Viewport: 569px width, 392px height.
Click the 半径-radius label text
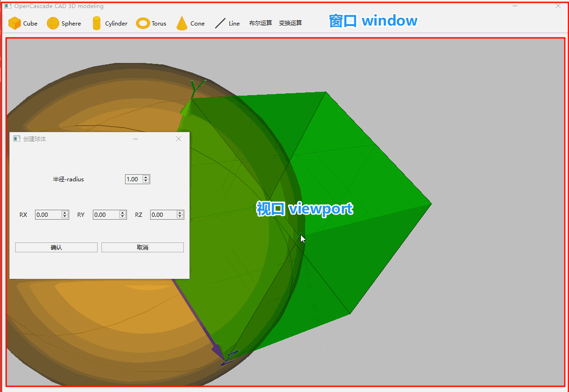tap(68, 179)
